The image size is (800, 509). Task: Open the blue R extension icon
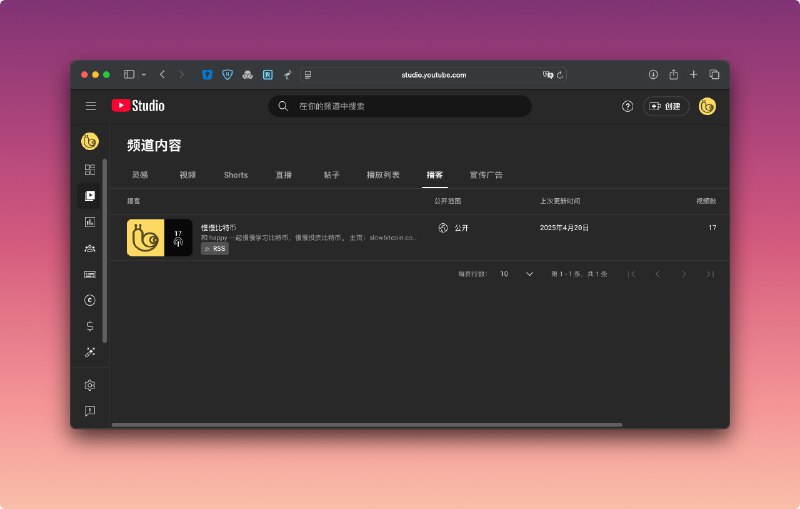[x=268, y=75]
